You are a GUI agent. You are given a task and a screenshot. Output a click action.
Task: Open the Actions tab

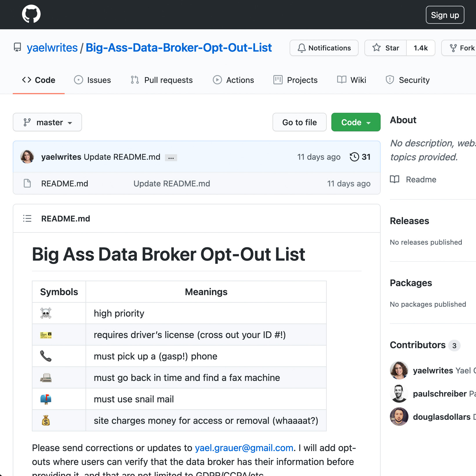[233, 80]
